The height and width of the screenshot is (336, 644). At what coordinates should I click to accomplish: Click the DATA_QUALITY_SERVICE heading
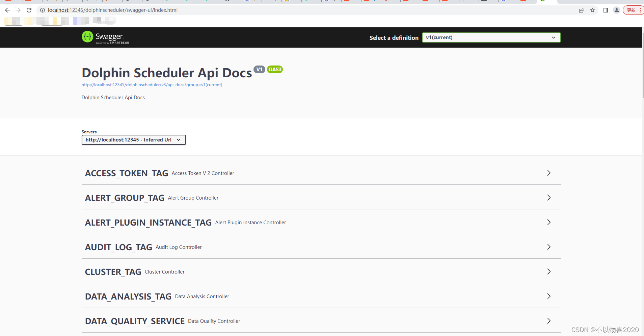click(x=135, y=321)
